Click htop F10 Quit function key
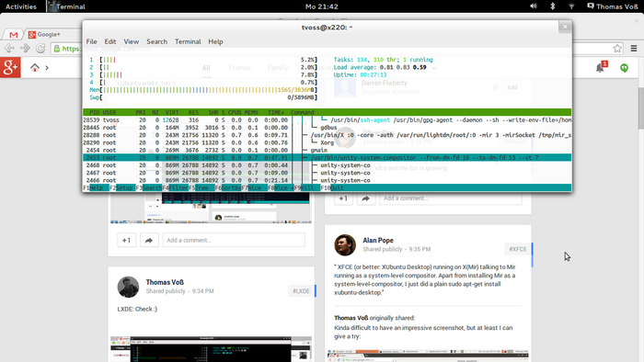This screenshot has height=362, width=644. coord(332,187)
